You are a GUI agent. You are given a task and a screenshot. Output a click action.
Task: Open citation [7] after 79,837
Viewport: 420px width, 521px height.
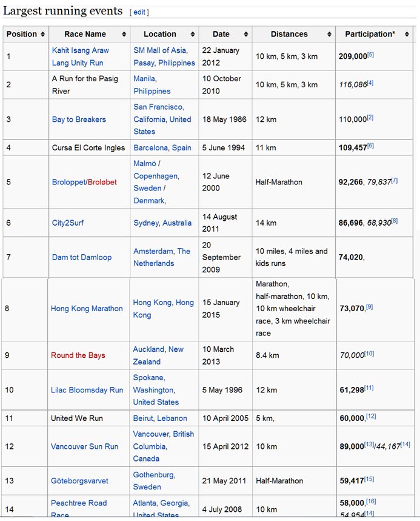(394, 180)
